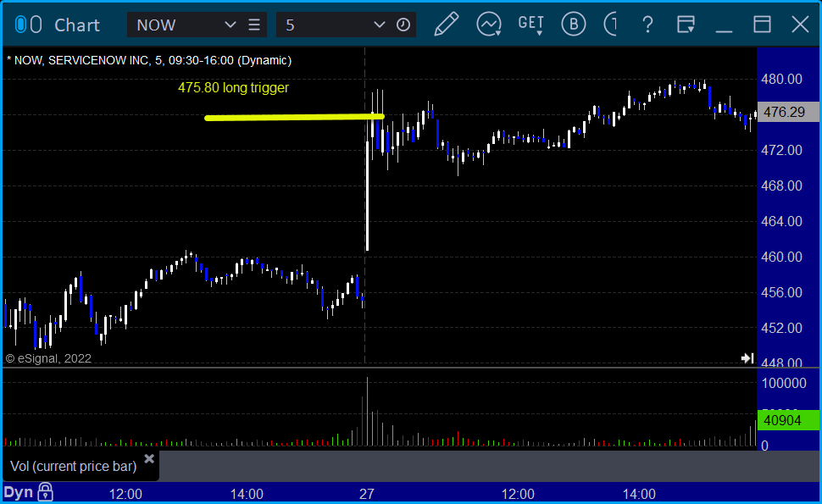Viewport: 822px width, 504px height.
Task: Open the studies chart-line icon
Action: pos(489,25)
